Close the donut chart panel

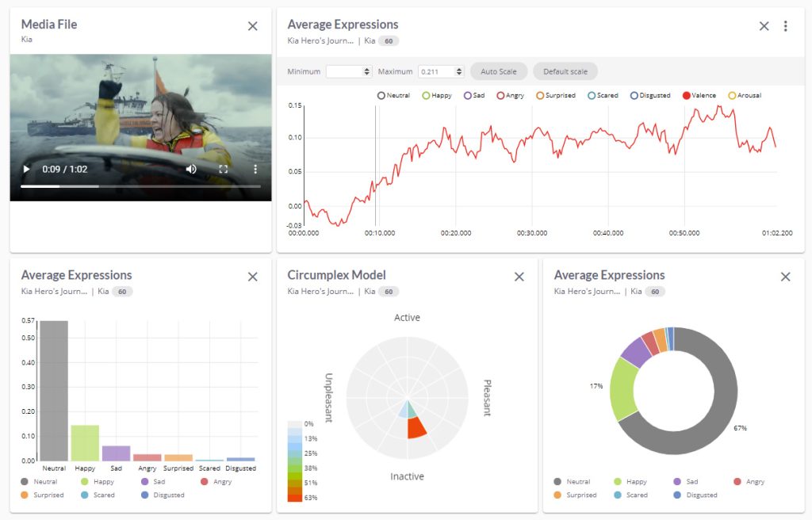(785, 277)
